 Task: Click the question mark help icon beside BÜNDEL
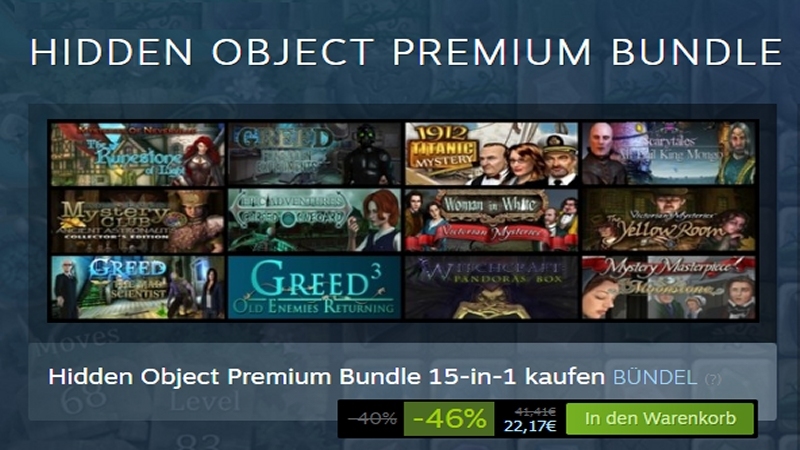[713, 379]
